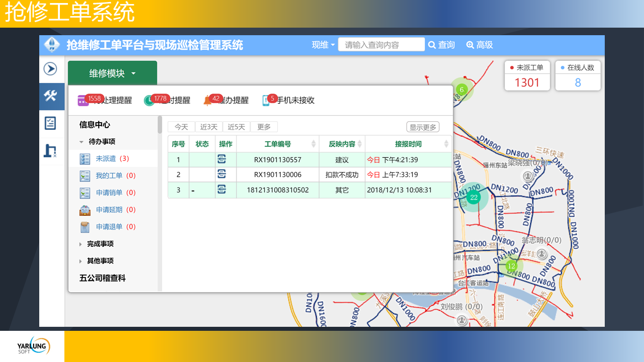This screenshot has height=362, width=644.
Task: Click order number RX1901130557 cell
Action: click(x=278, y=160)
